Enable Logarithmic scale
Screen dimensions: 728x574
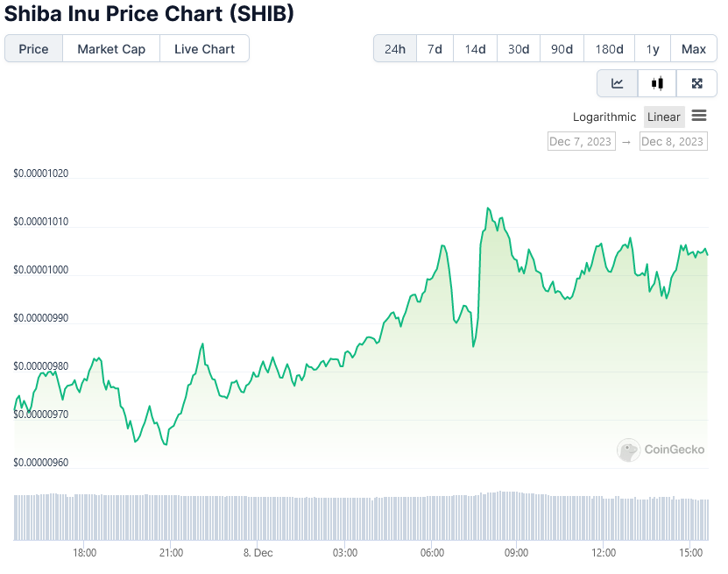pyautogui.click(x=604, y=117)
